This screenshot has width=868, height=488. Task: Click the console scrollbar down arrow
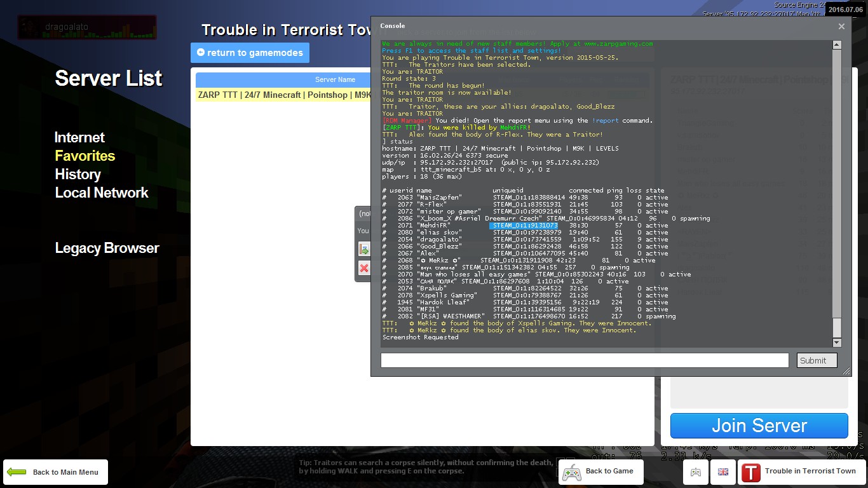click(x=837, y=342)
